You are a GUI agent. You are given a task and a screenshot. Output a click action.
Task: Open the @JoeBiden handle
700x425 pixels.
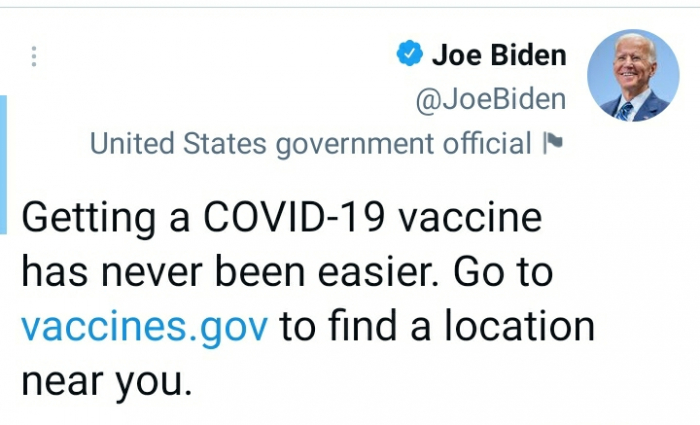tap(490, 100)
